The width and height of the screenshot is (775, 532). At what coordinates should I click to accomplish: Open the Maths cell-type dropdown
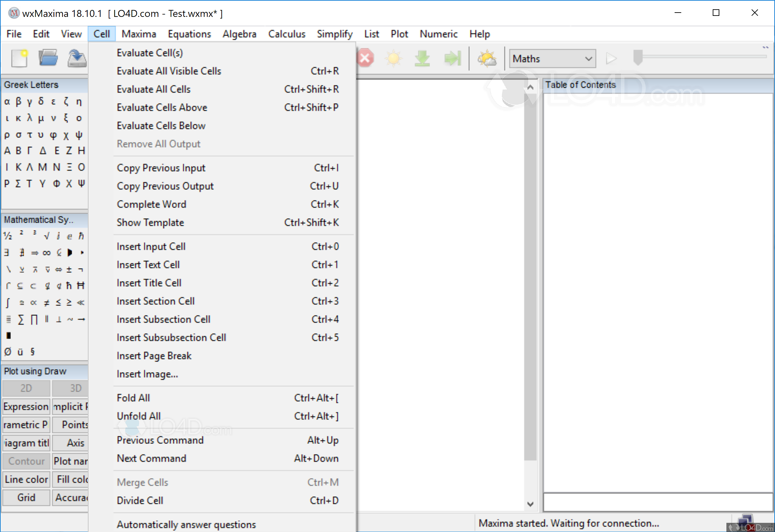click(x=552, y=59)
